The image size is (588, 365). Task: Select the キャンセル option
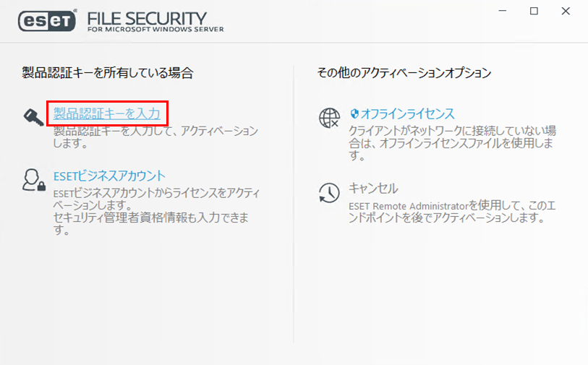pos(373,189)
